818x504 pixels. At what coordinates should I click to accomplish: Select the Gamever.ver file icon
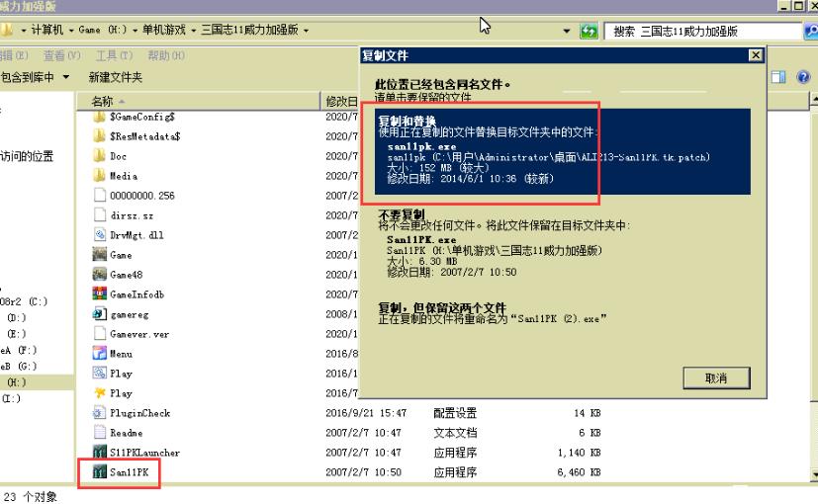99,334
